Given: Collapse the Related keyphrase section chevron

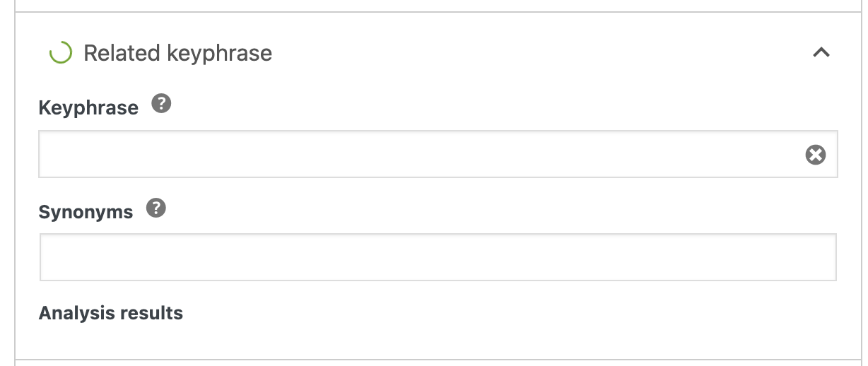Looking at the screenshot, I should [821, 52].
